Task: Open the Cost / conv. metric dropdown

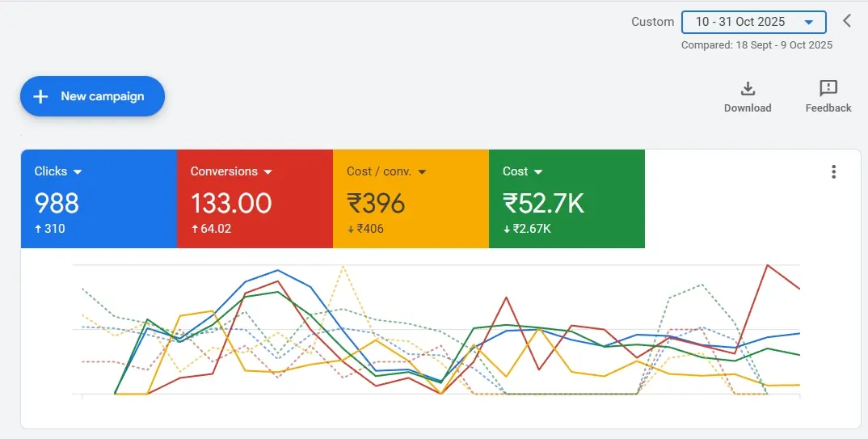Action: tap(421, 172)
